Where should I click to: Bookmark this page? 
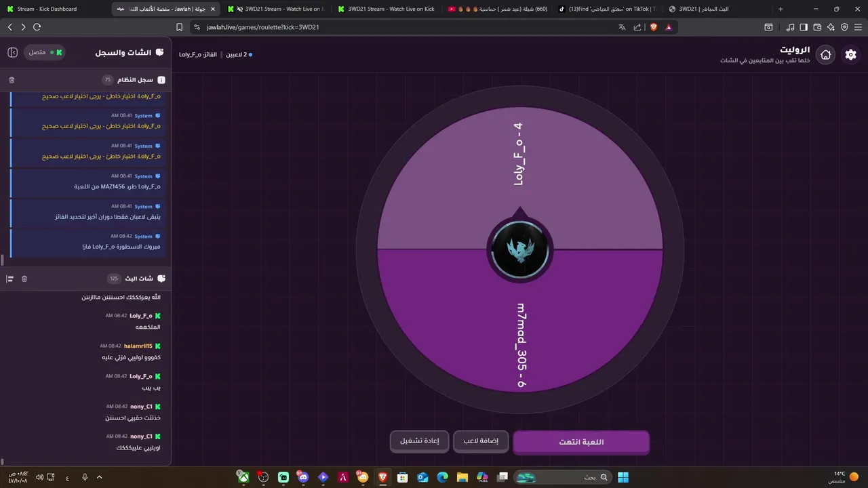tap(179, 27)
